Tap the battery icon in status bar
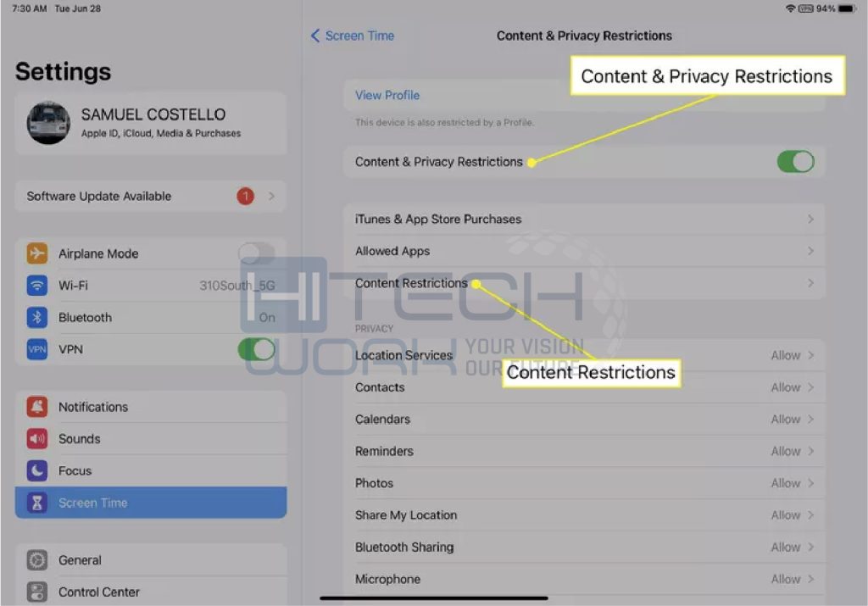 tap(847, 8)
